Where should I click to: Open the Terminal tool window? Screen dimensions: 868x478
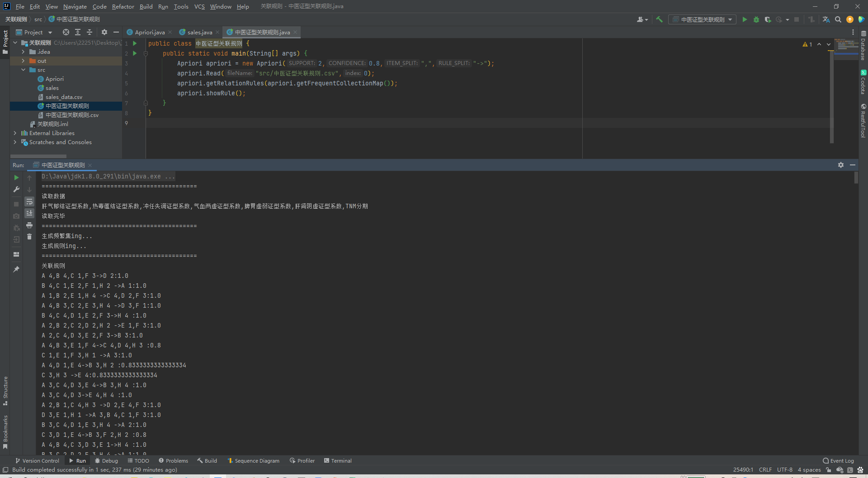pos(338,461)
